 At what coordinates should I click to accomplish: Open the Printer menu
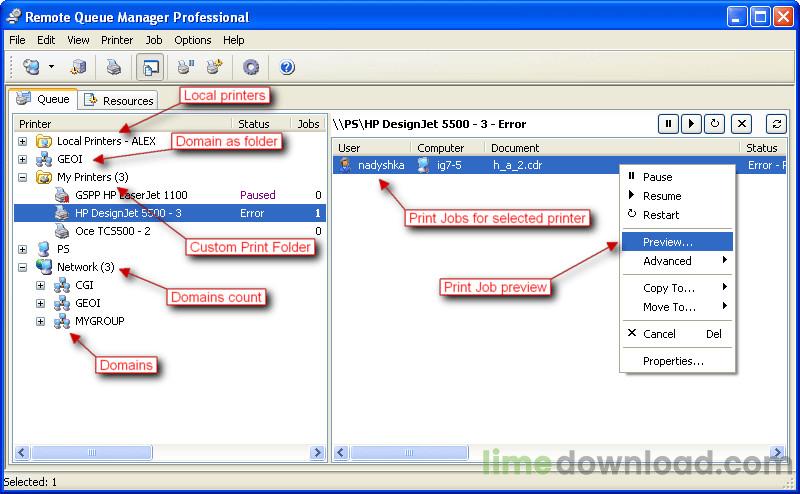coord(117,40)
